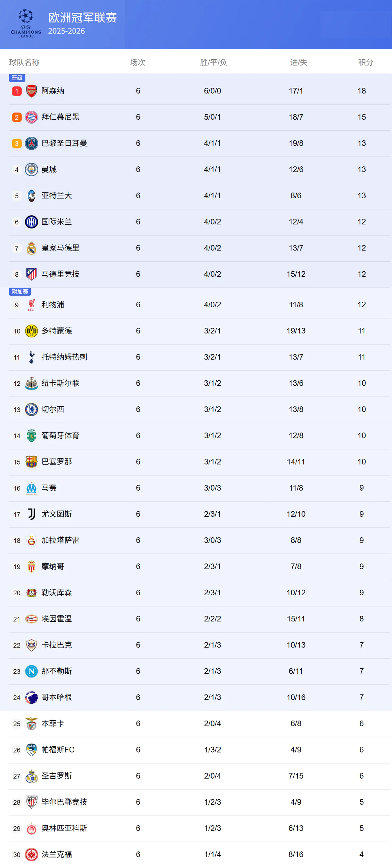Screen dimensions: 392x868
Task: Open the 曼城 team name link
Action: point(49,170)
